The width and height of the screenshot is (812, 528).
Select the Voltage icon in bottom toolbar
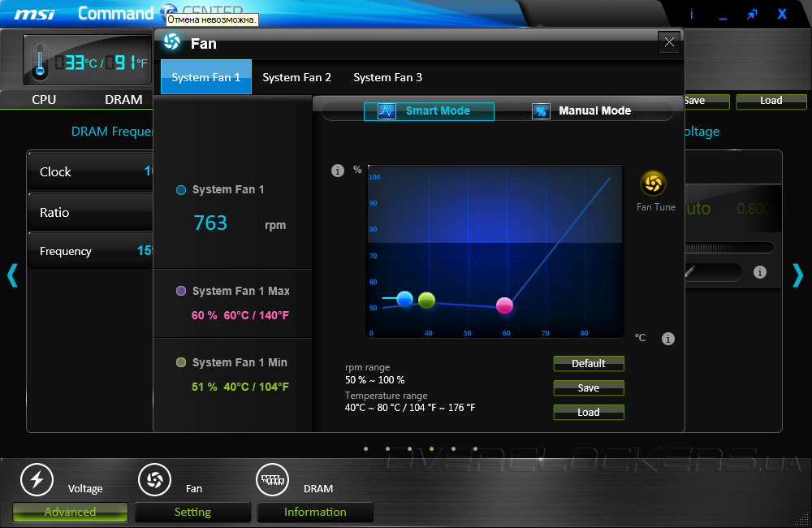coord(37,480)
